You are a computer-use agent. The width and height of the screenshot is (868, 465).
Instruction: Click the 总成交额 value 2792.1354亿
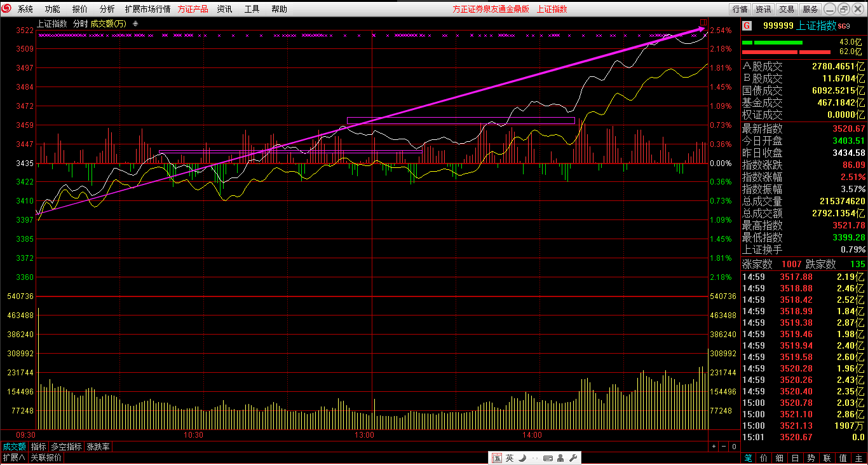(839, 214)
